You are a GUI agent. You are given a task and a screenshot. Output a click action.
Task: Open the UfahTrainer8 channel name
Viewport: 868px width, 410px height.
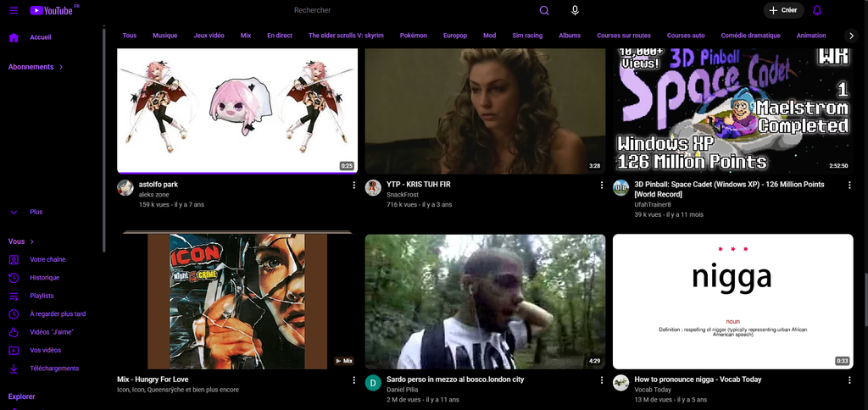tap(653, 205)
